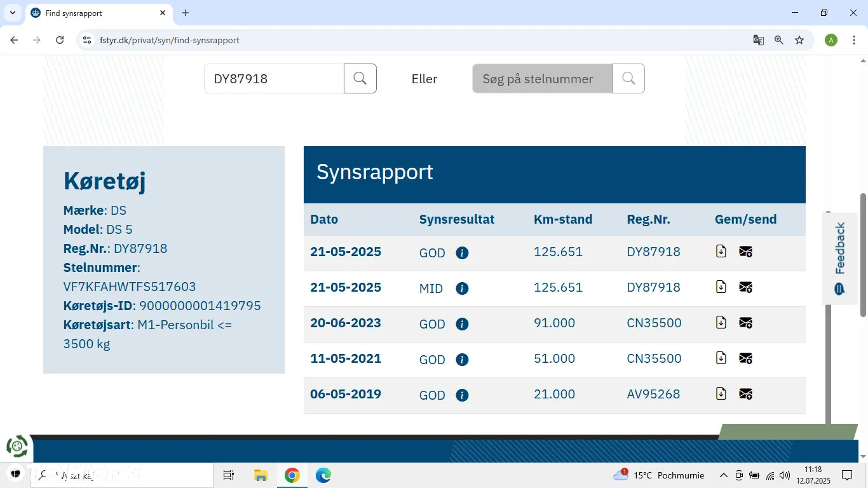Open Chrome menu three dots

tap(854, 40)
